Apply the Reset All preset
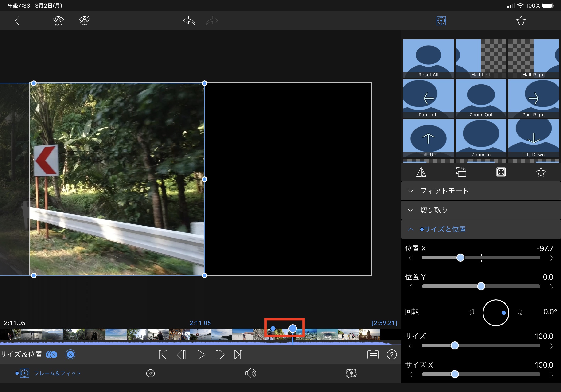This screenshot has width=561, height=392. point(428,59)
